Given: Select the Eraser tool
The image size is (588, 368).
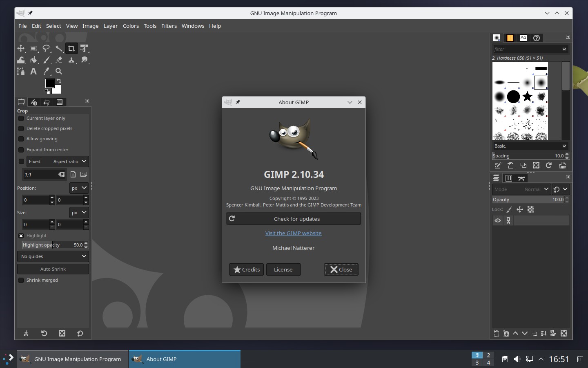Looking at the screenshot, I should (59, 60).
